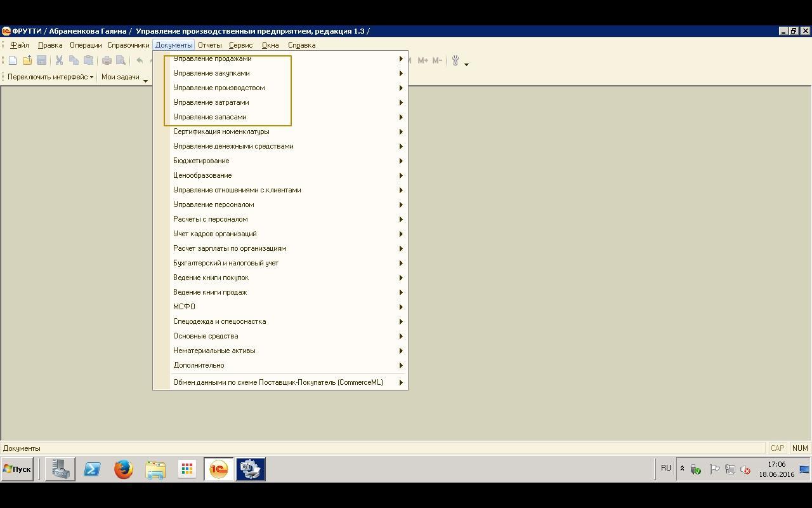Switch the RU language indicator
Viewport: 812px width, 508px height.
coord(665,468)
